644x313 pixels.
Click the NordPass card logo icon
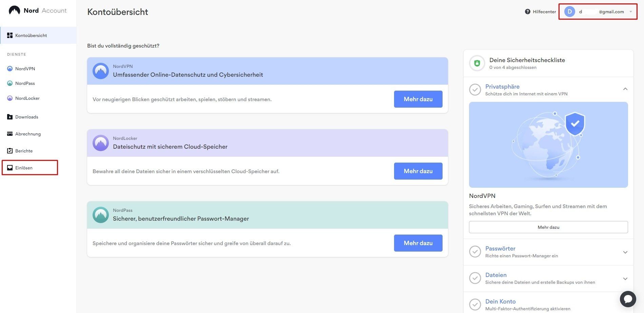tap(101, 215)
